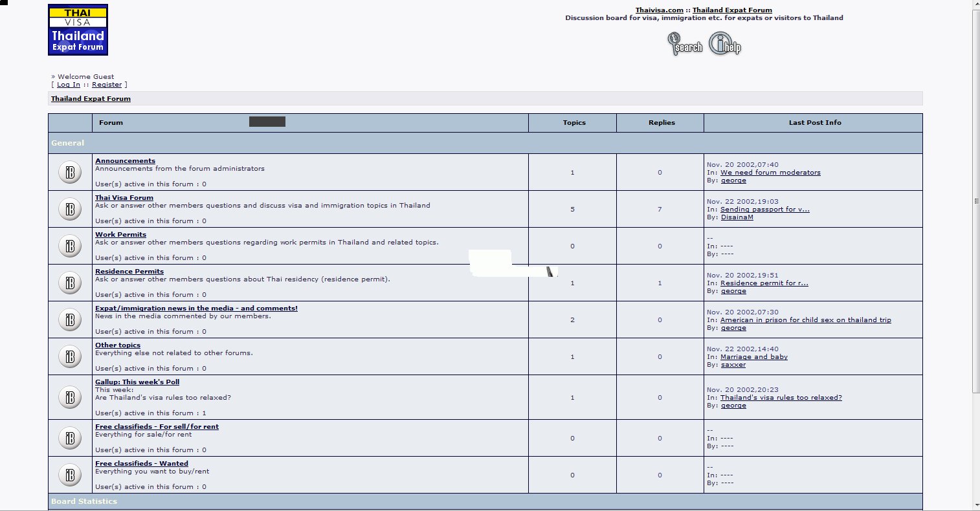Screen dimensions: 980x511
Task: Open the Thailand Expat Forum breadcrumb link
Action: [91, 99]
